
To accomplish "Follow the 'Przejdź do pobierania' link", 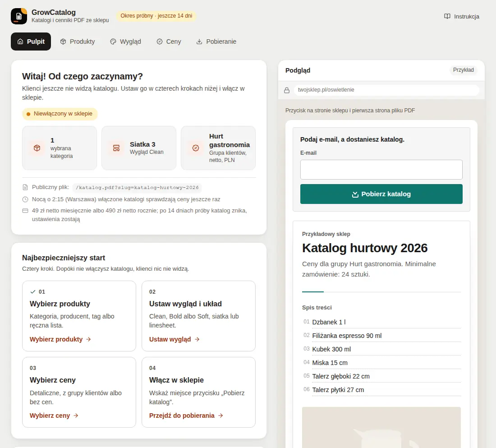I will tap(186, 416).
